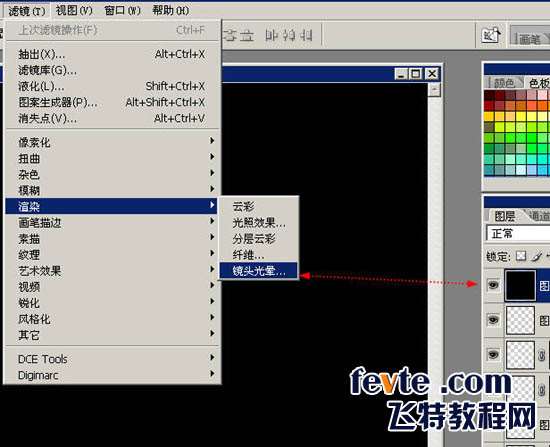
Task: Click greyed 上次滤镜操作(F) menu entry
Action: pos(112,30)
